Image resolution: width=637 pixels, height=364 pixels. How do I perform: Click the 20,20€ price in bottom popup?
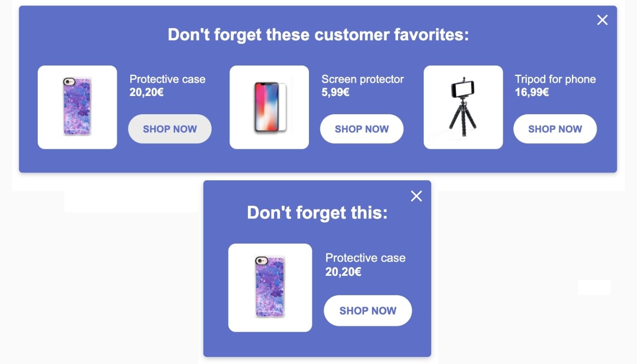click(343, 271)
